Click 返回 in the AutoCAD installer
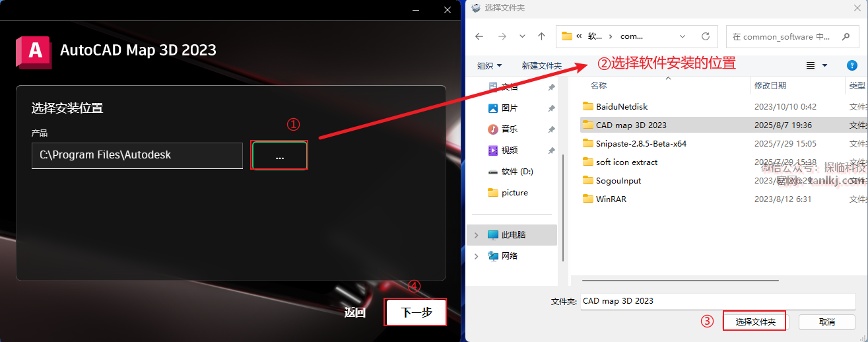Viewport: 868px width, 342px height. tap(355, 312)
